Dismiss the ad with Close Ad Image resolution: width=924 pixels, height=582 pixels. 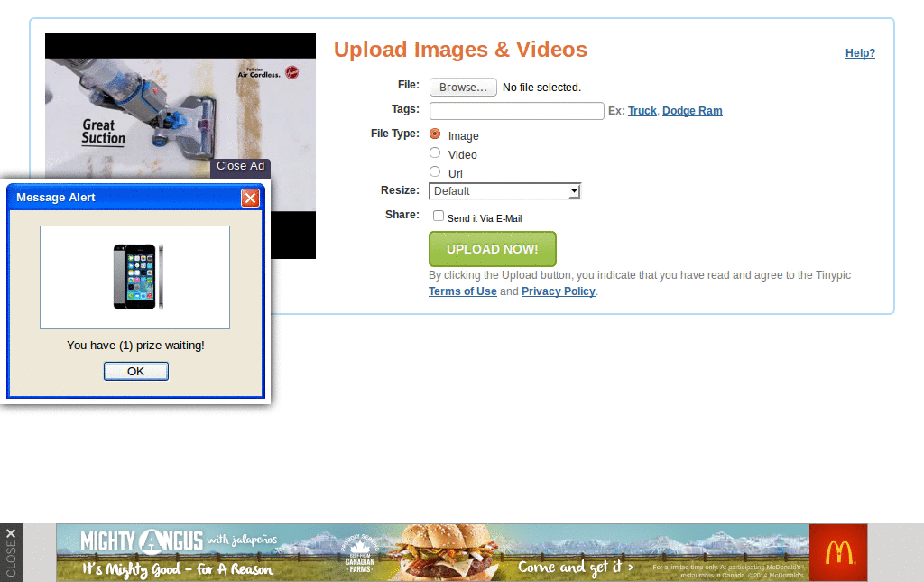240,167
